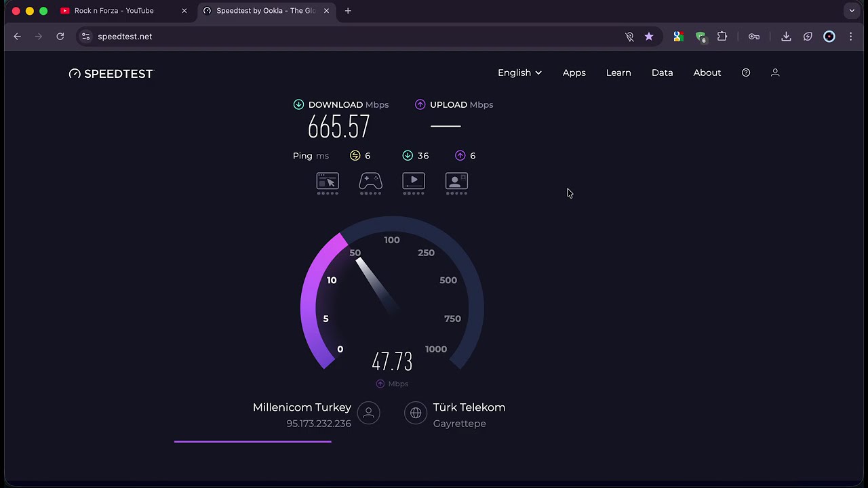Click the 750 mark on the gauge
The width and height of the screenshot is (868, 488).
pyautogui.click(x=452, y=319)
